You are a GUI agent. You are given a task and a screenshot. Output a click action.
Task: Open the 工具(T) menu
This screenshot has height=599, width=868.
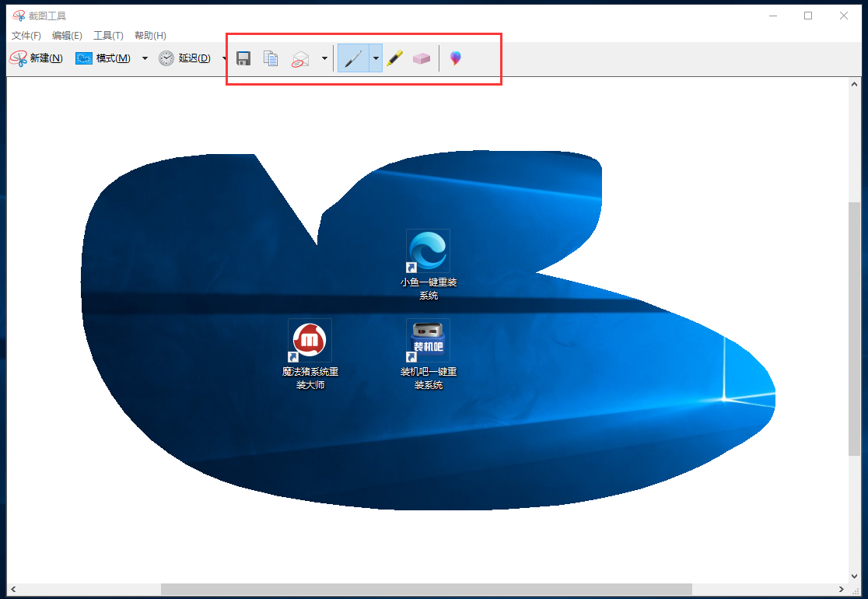[x=108, y=36]
